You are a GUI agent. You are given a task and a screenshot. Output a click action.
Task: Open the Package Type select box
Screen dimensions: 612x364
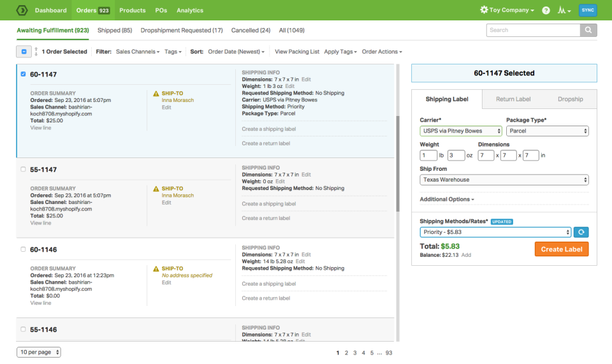547,131
